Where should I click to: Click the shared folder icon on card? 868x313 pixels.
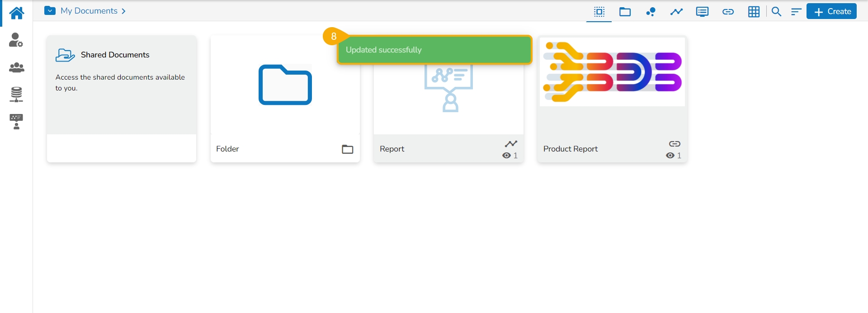pos(65,55)
